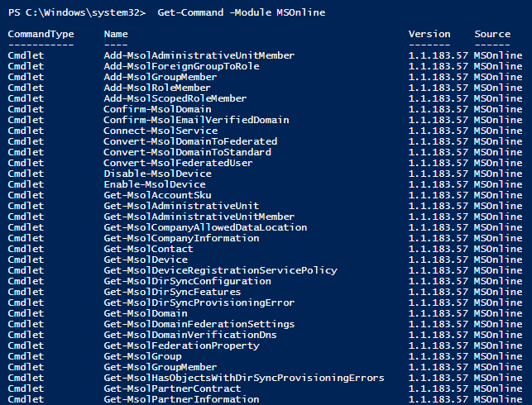Click the Get-Command text in the prompt
Screen dimensions: 532x405
click(x=185, y=12)
